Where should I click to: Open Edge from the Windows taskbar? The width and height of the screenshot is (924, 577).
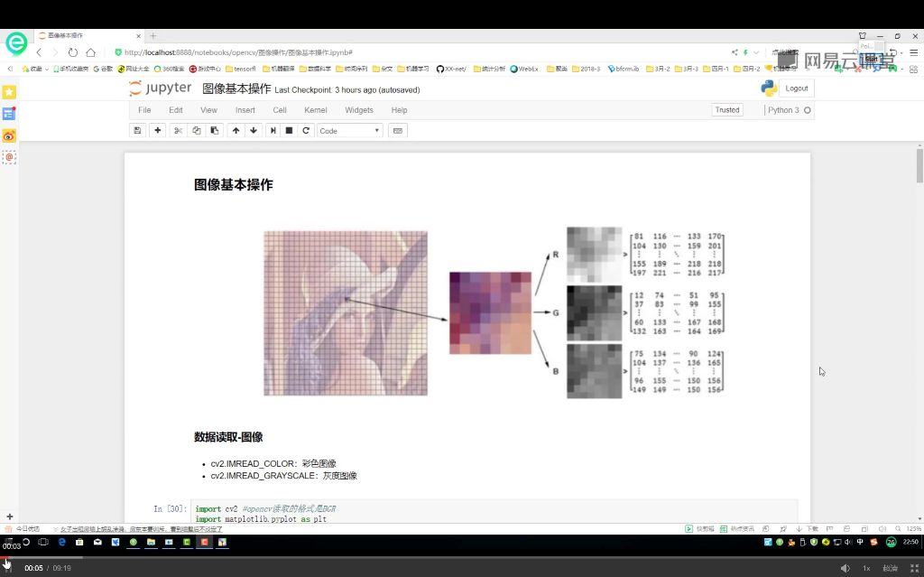tap(61, 542)
